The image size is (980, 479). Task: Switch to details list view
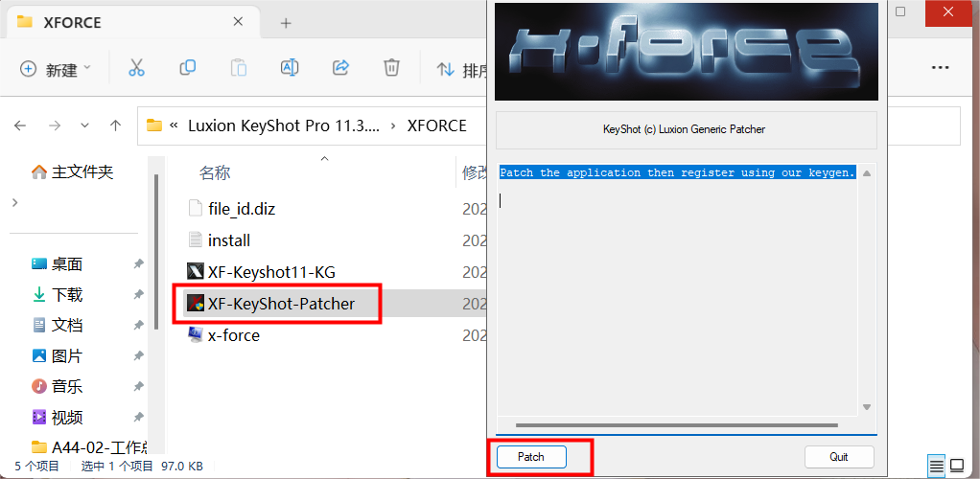pyautogui.click(x=936, y=467)
